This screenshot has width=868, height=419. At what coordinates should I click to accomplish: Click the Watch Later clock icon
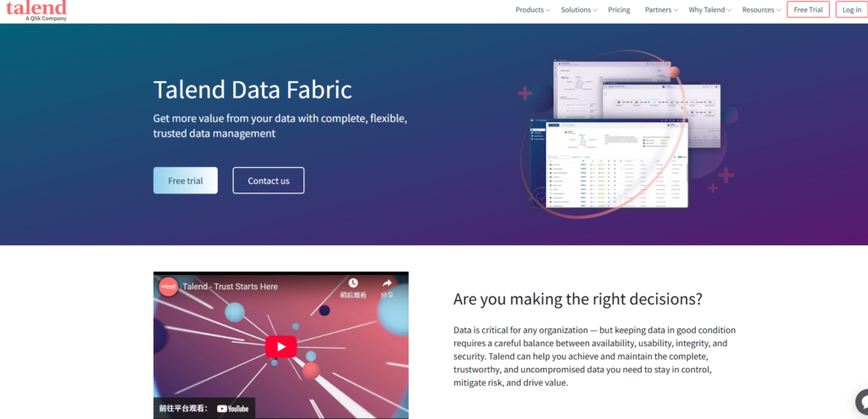tap(353, 283)
